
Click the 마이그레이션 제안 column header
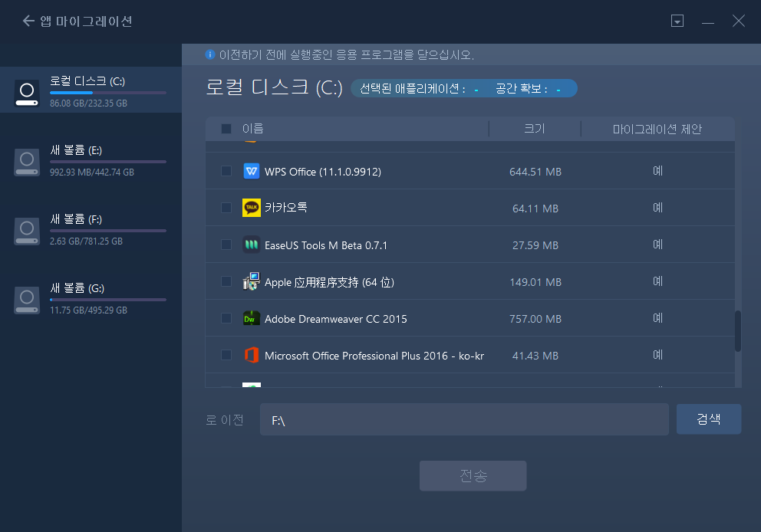[x=657, y=129]
